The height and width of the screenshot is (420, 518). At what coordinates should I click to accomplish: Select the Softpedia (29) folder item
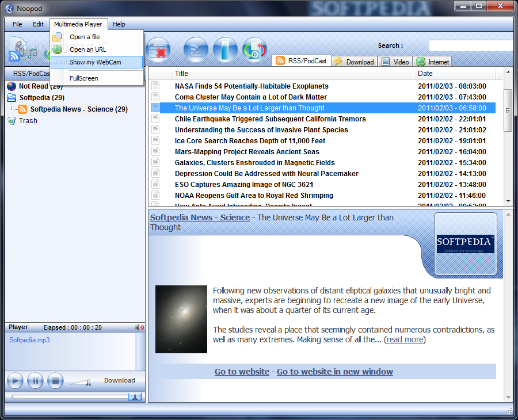pyautogui.click(x=42, y=97)
